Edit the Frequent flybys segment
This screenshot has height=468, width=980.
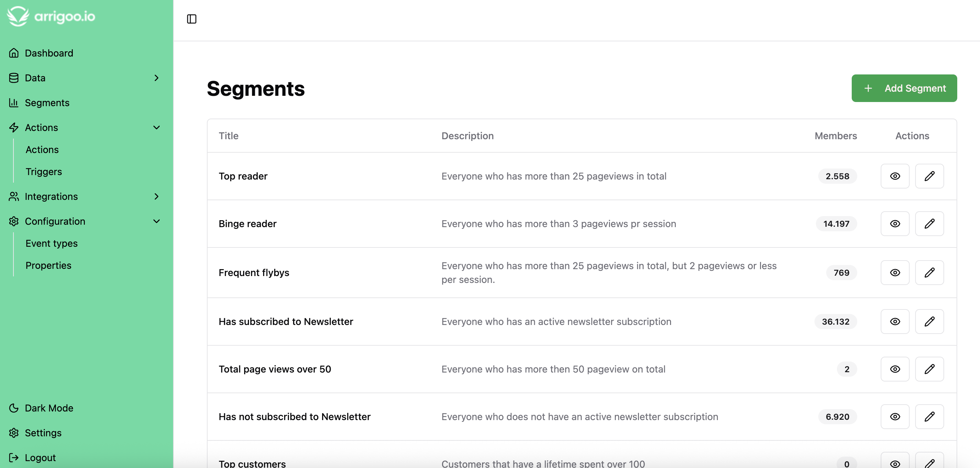pos(929,273)
